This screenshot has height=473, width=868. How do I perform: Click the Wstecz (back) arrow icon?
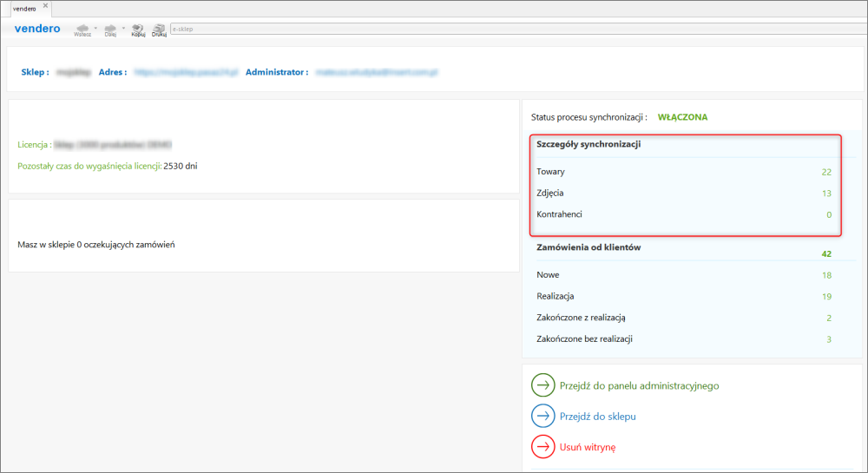[82, 28]
